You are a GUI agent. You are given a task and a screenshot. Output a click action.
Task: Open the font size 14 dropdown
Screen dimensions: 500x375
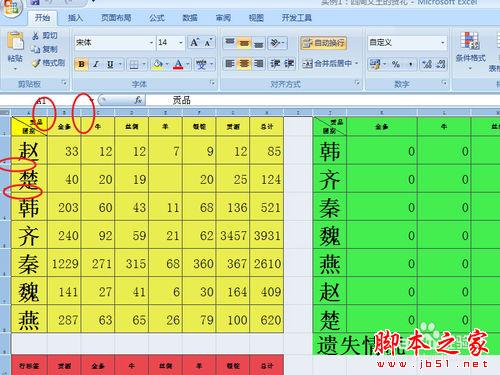point(181,43)
